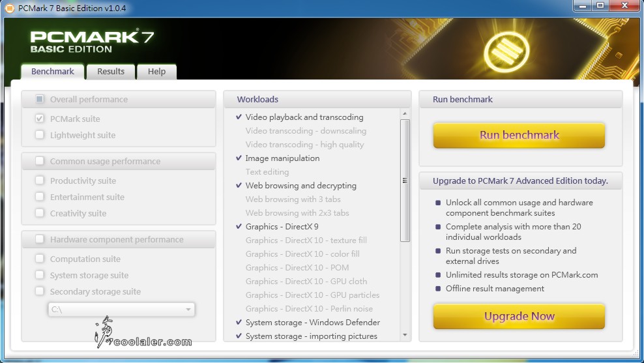This screenshot has width=644, height=363.
Task: Click the workloads scrollbar up arrow
Action: point(405,113)
